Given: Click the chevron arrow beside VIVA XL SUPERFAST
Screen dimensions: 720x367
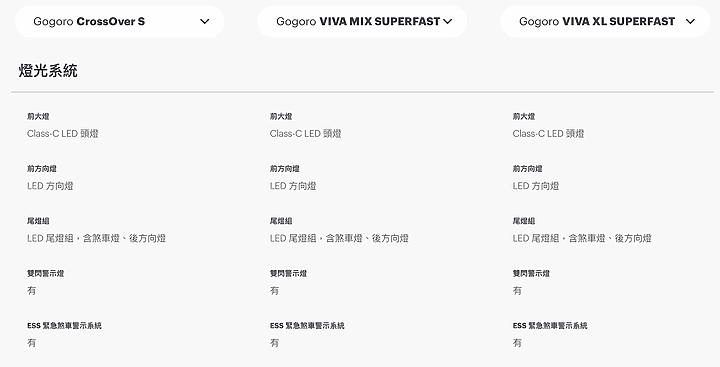Looking at the screenshot, I should [690, 22].
